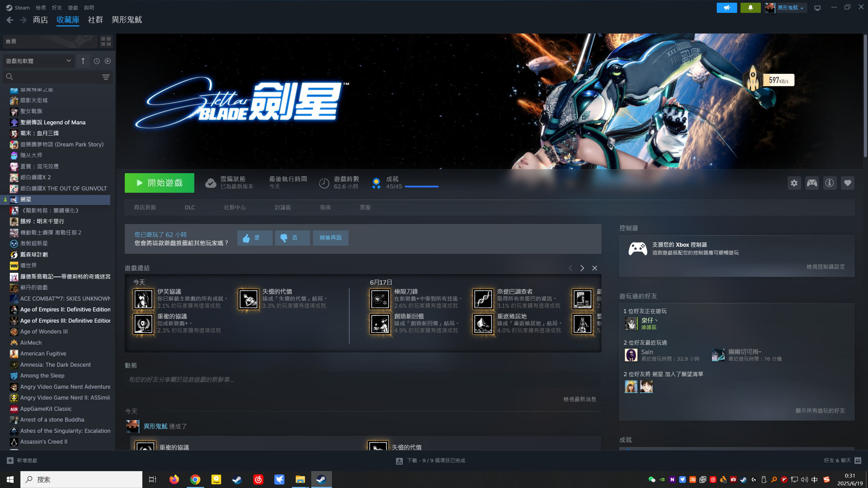Viewport: 868px width, 488px height.
Task: Click the recent activity clock icon
Action: tap(97, 61)
